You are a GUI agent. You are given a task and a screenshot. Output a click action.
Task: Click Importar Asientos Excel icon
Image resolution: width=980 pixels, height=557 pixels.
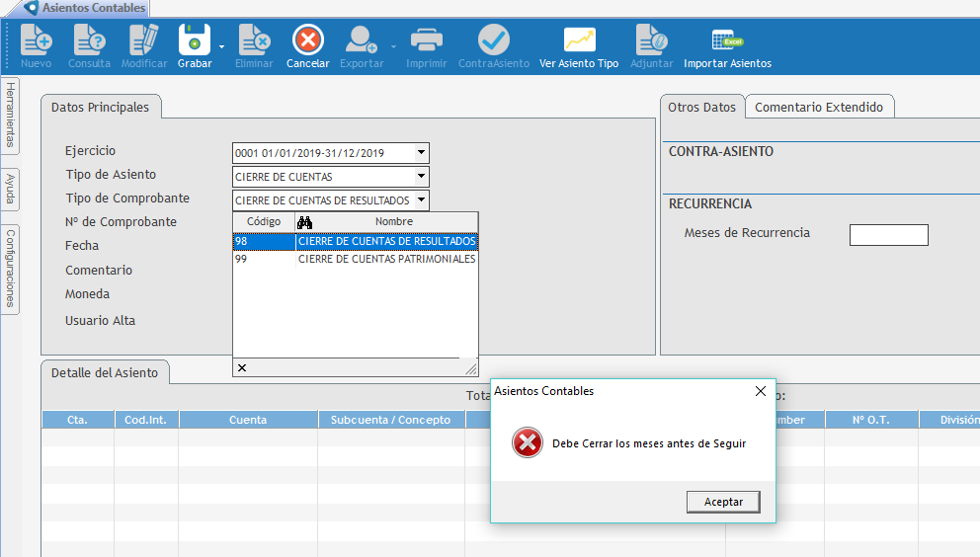[x=727, y=40]
